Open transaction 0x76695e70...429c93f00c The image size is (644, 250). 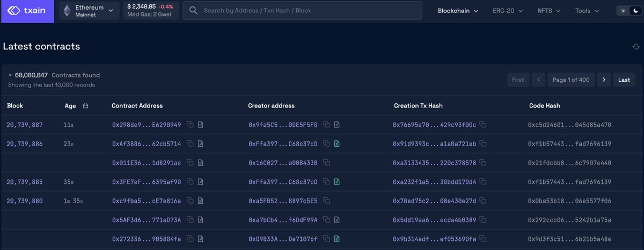435,125
